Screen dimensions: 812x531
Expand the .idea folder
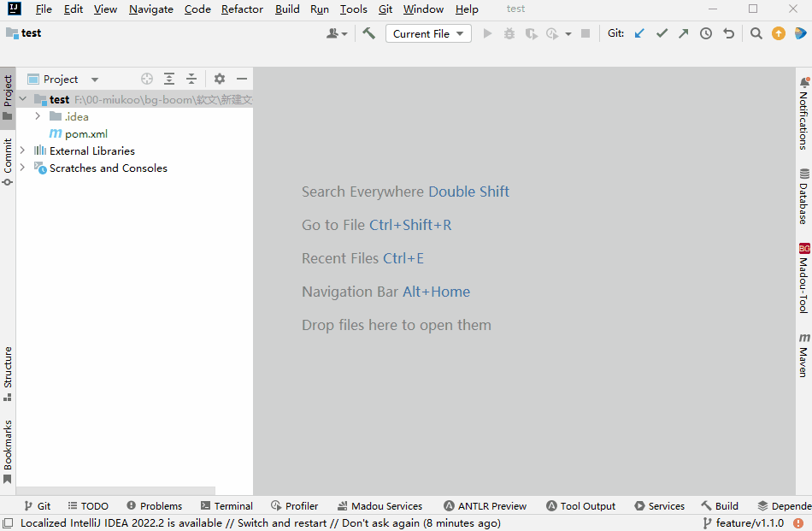click(x=38, y=116)
